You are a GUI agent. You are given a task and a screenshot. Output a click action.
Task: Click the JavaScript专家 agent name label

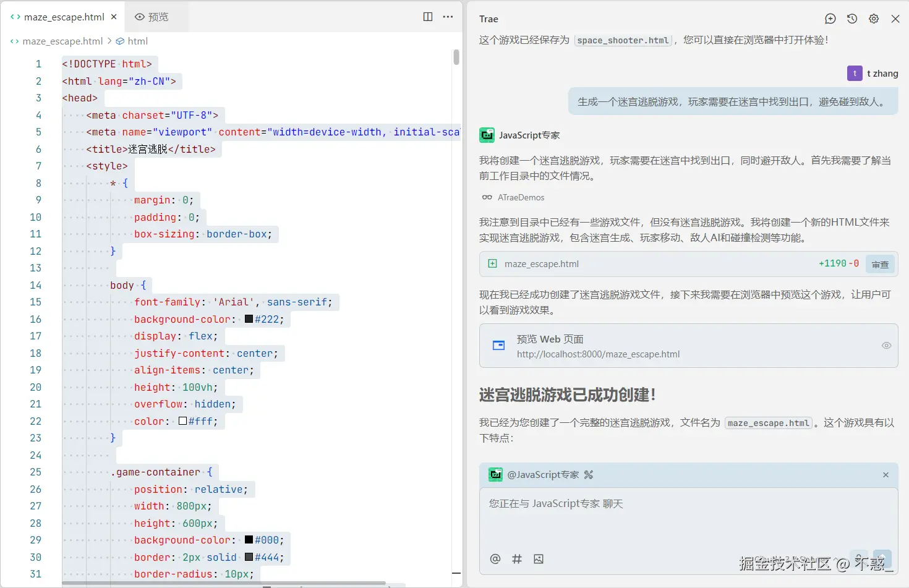coord(529,135)
